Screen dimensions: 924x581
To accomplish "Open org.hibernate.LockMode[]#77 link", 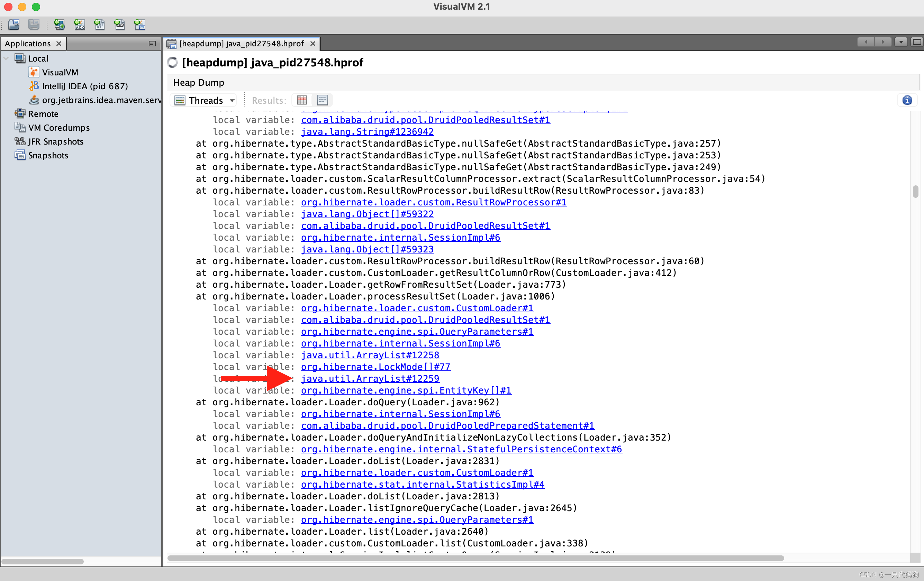I will pos(375,367).
